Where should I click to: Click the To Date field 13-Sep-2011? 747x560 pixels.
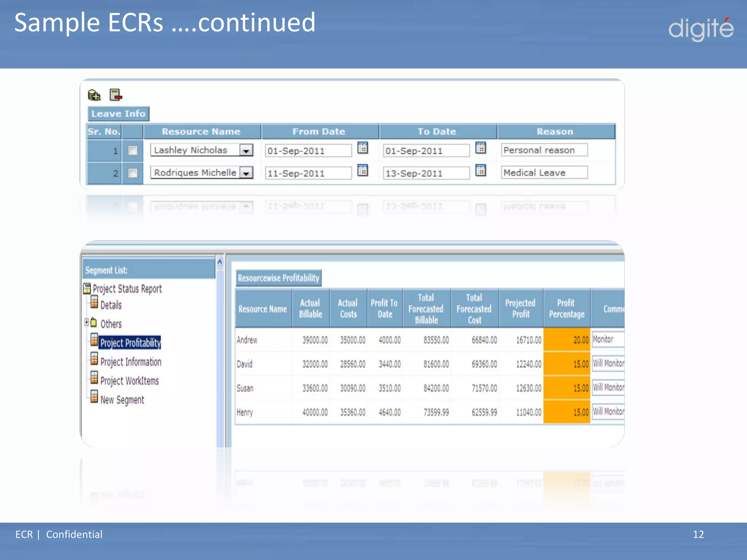coord(426,173)
